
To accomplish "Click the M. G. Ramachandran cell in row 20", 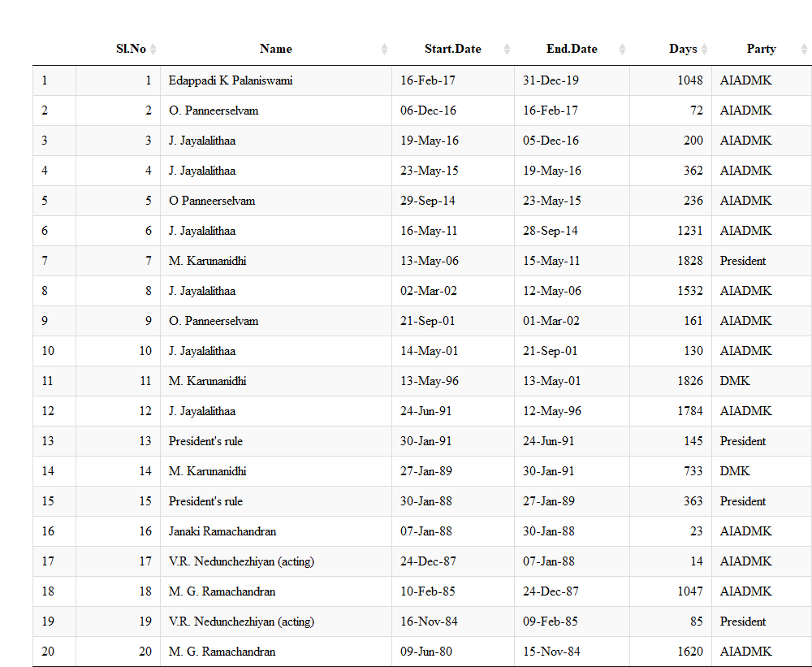I will [x=222, y=652].
